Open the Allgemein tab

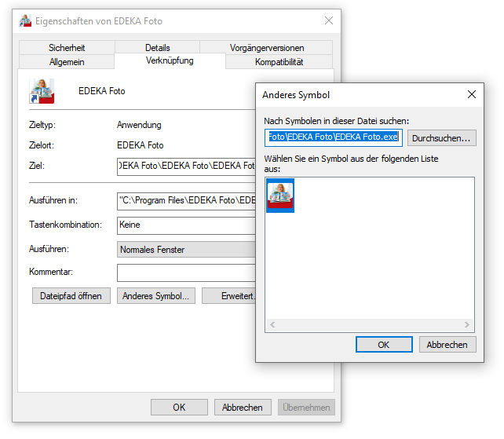point(67,62)
